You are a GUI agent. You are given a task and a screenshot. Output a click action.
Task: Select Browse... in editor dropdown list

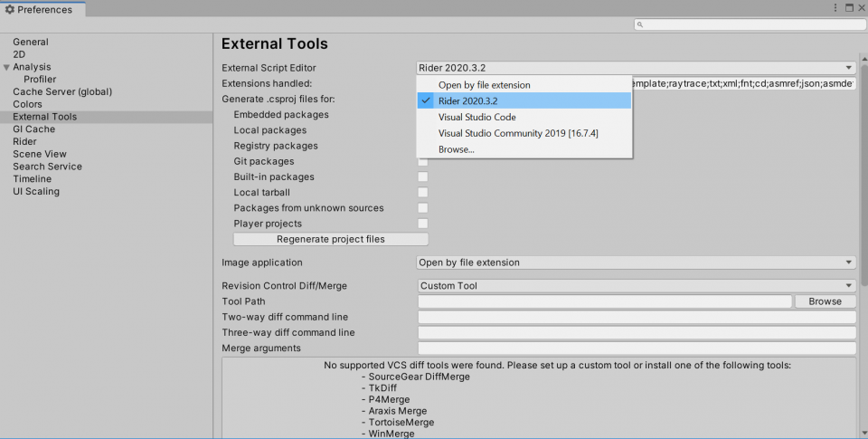click(524, 149)
